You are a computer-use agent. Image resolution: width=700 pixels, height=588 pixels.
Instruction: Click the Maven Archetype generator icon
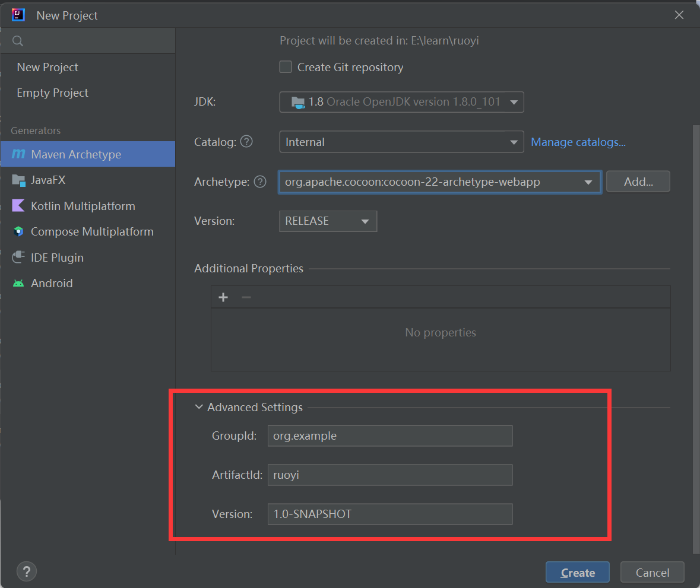[x=18, y=154]
